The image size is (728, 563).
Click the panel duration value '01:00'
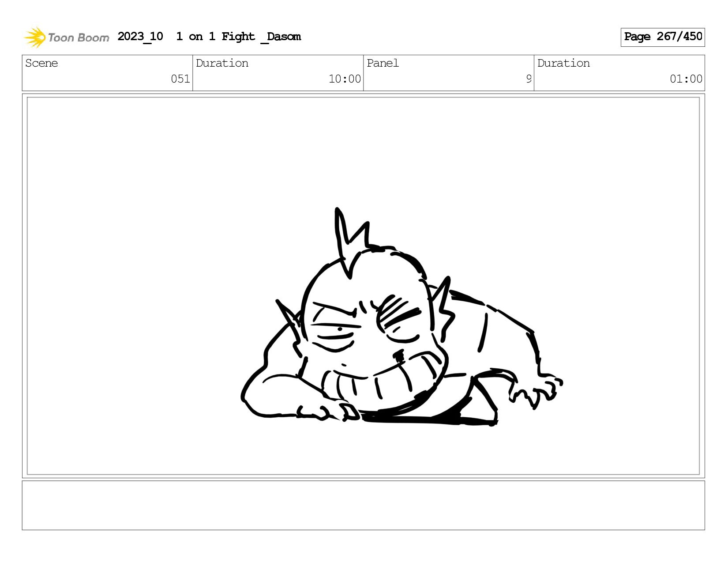(686, 79)
